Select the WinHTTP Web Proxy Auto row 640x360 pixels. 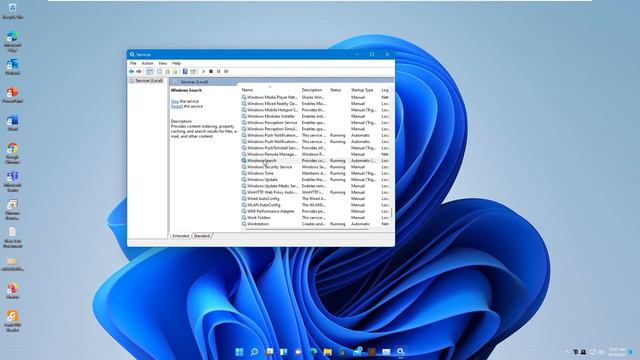315,192
